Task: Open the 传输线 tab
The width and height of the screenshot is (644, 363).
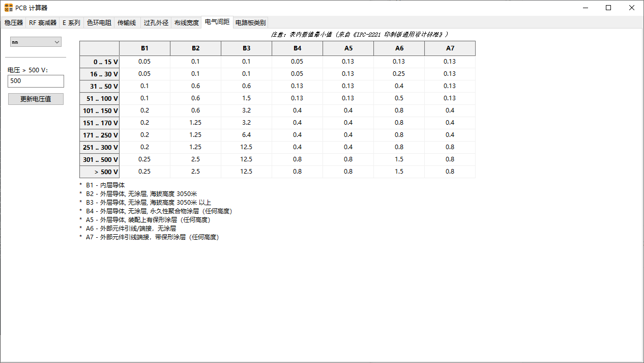Action: [x=127, y=23]
